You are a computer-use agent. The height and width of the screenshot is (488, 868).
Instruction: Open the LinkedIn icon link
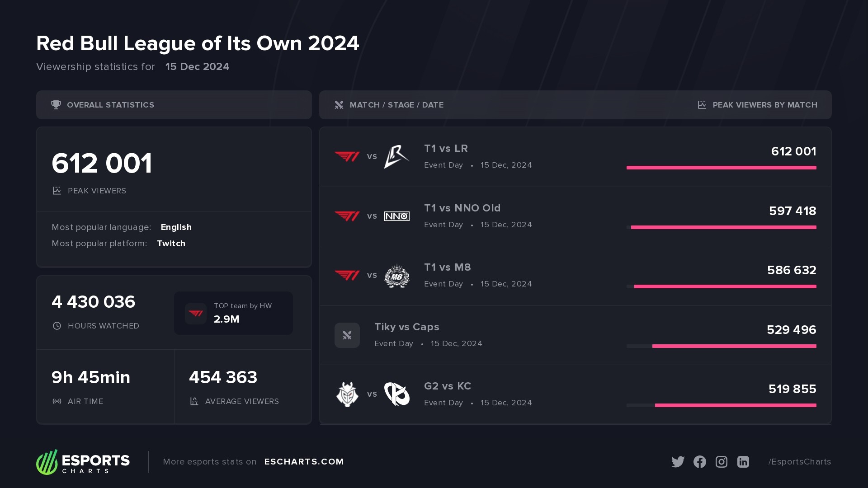[x=743, y=462]
